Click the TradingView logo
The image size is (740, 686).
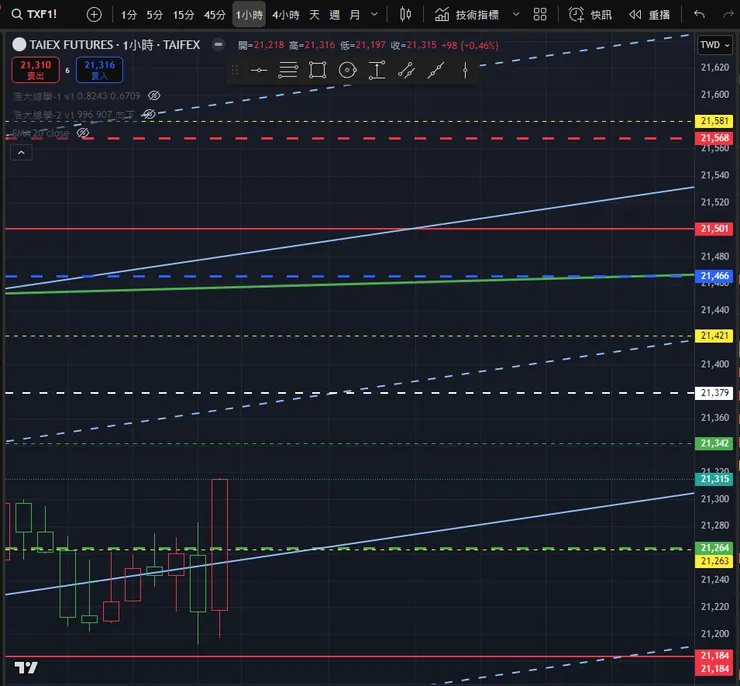pos(26,668)
